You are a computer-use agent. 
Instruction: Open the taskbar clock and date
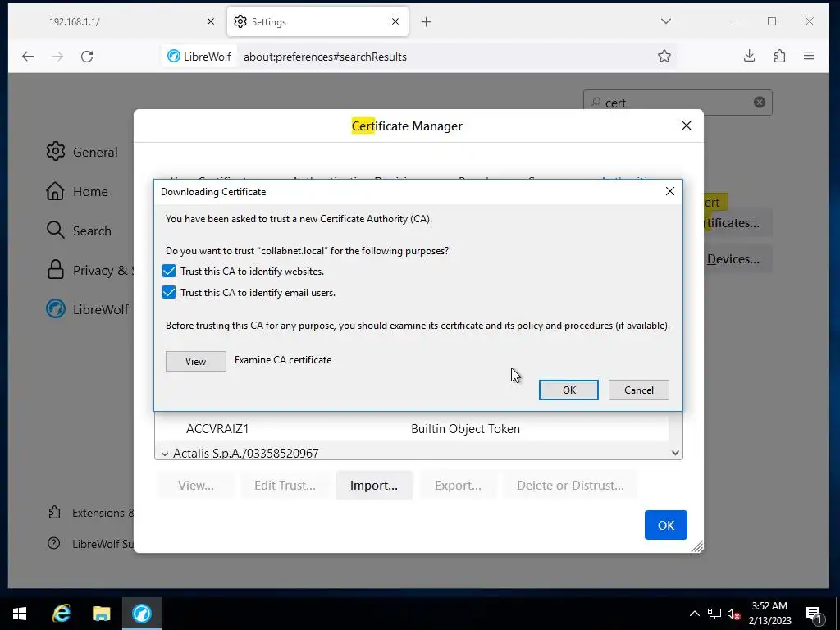769,614
